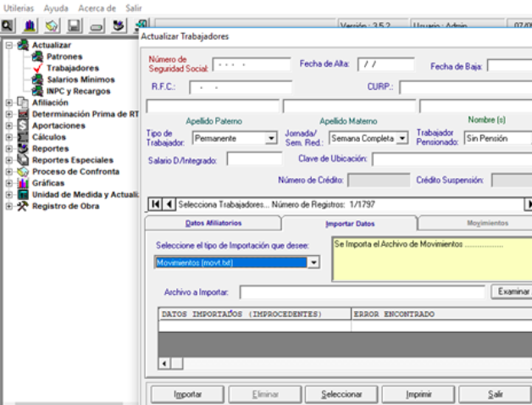Screen dimensions: 532x405
Task: Click the Aportaciones dollar sign icon
Action: click(23, 125)
